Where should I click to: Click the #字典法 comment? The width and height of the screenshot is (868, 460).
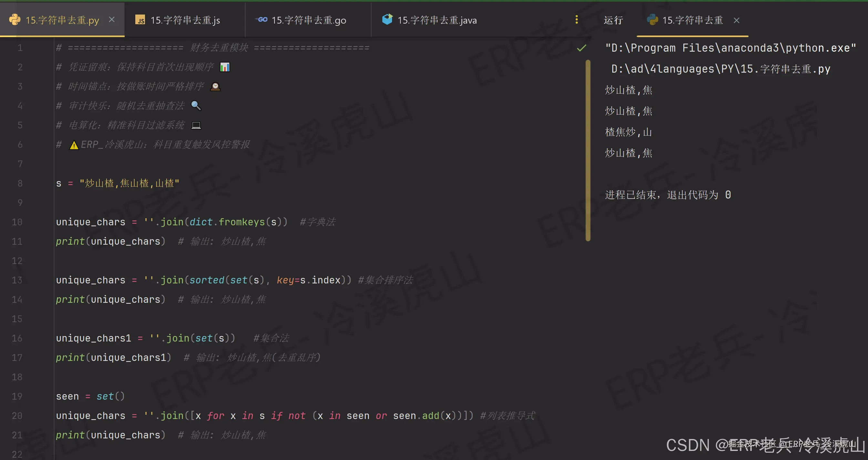317,222
